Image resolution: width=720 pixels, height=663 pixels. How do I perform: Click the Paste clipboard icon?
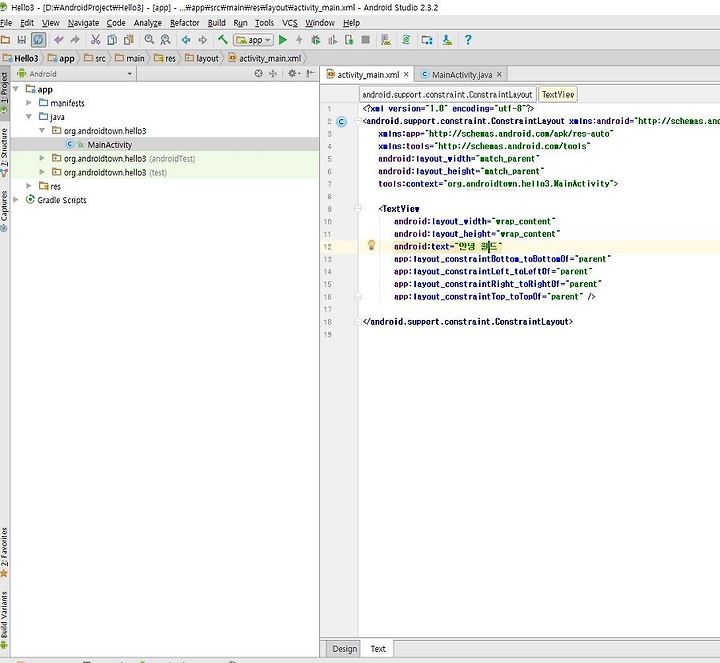click(x=129, y=40)
